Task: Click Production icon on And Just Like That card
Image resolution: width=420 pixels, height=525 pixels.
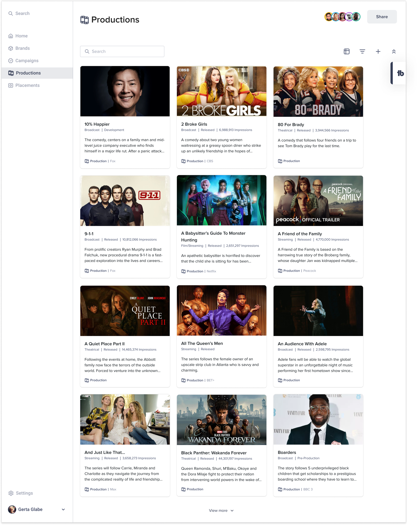Action: tap(87, 489)
